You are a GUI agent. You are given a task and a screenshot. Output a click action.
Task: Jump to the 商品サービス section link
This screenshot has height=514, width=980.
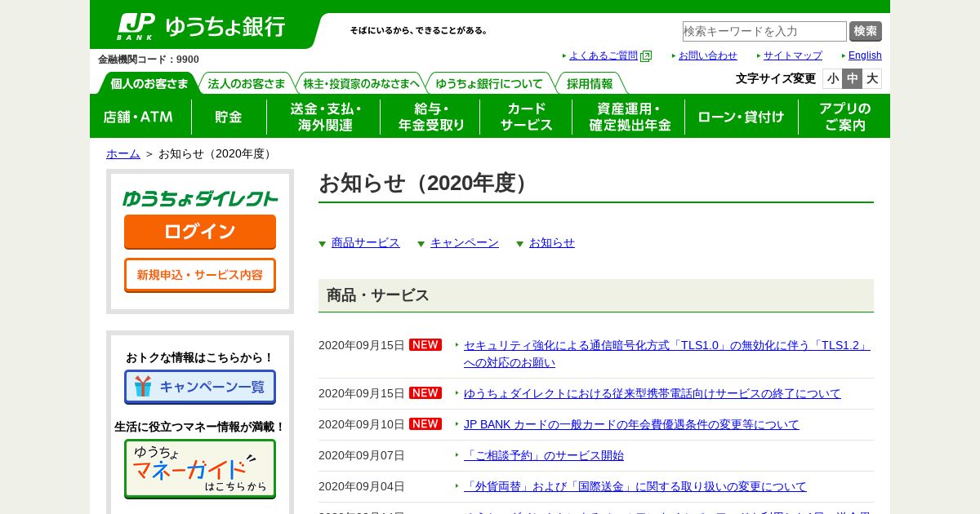click(x=366, y=242)
